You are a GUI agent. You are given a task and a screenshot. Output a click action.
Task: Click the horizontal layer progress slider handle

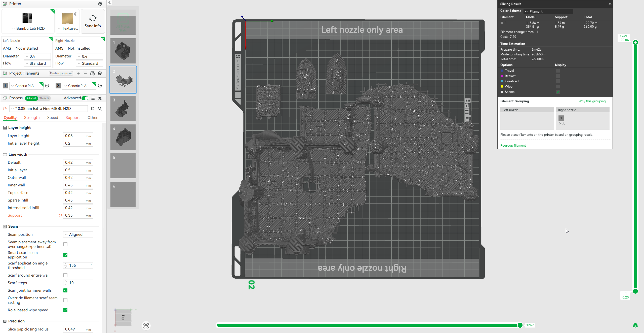click(520, 325)
